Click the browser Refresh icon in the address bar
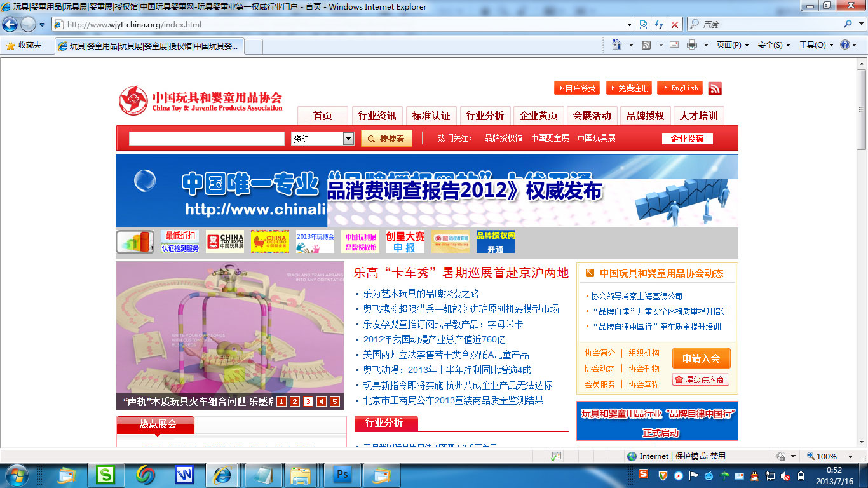The width and height of the screenshot is (868, 488). point(658,24)
